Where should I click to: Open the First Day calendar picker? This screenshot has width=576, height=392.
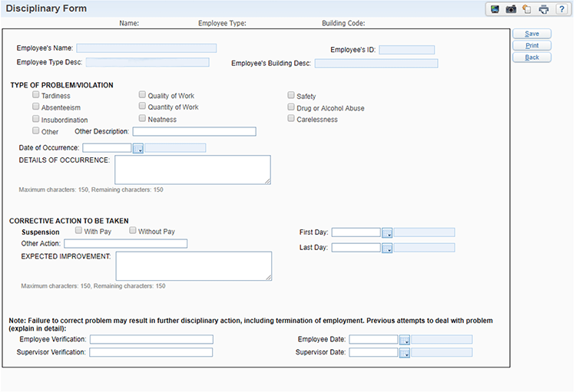pos(387,233)
